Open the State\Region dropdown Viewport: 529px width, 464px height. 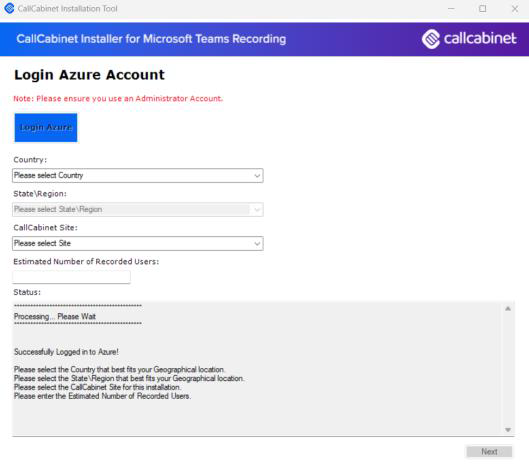pyautogui.click(x=138, y=210)
